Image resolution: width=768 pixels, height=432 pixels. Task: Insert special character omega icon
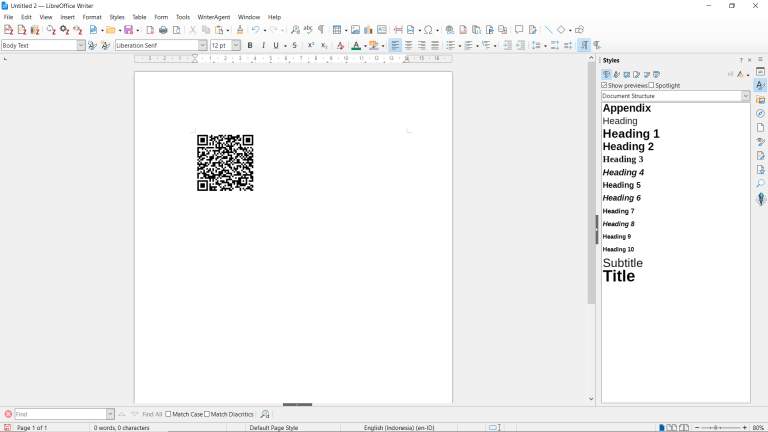tap(428, 30)
